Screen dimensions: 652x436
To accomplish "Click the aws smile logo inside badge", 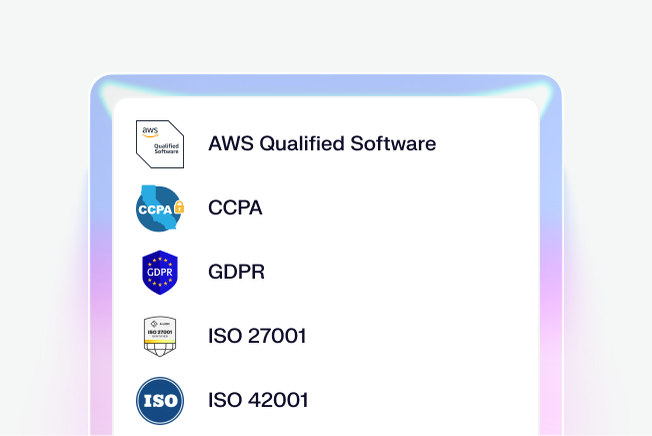I will point(150,131).
